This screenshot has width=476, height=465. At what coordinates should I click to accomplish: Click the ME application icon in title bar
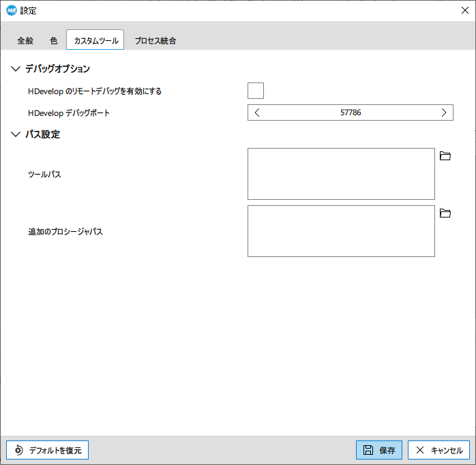coord(11,10)
